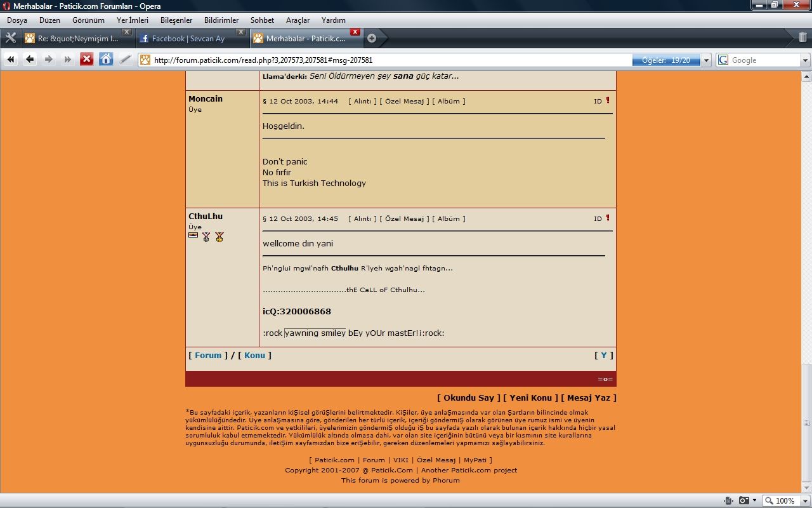Screen dimensions: 812x508
Task: Click the Fast Forward button
Action: [68, 60]
